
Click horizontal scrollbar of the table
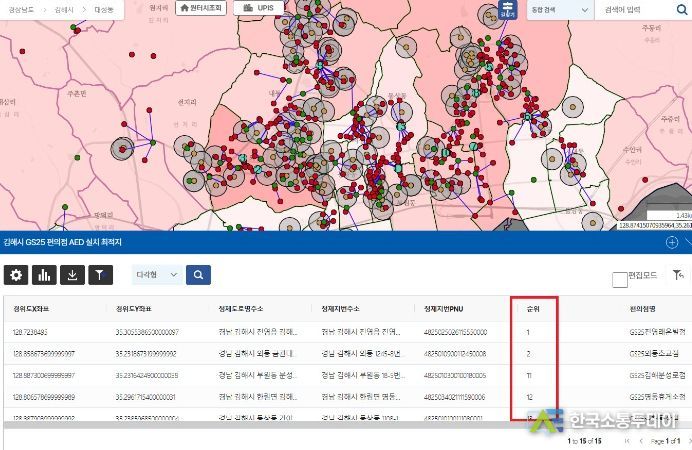coord(265,425)
